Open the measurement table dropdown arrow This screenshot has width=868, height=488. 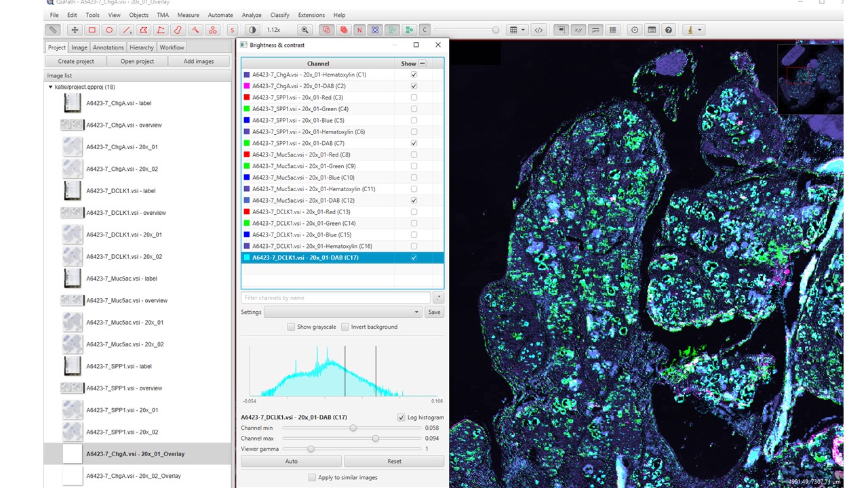(522, 30)
